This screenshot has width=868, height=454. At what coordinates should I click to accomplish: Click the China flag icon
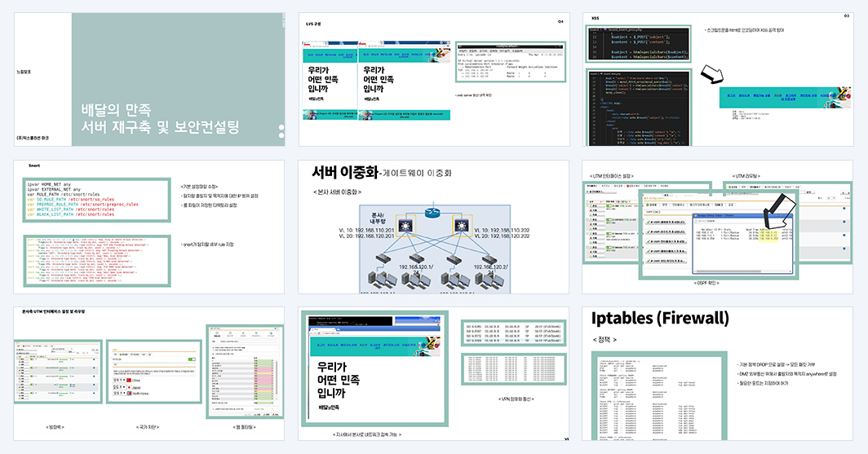point(129,381)
